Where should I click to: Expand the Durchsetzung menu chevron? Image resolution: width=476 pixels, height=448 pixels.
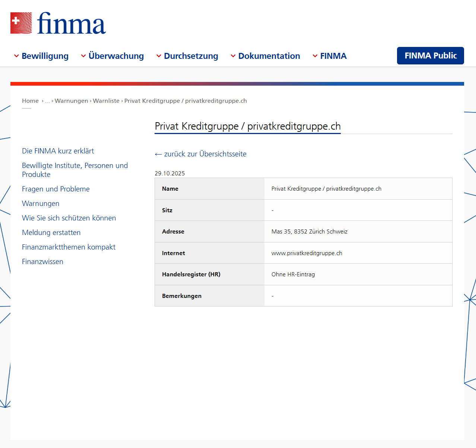[159, 56]
